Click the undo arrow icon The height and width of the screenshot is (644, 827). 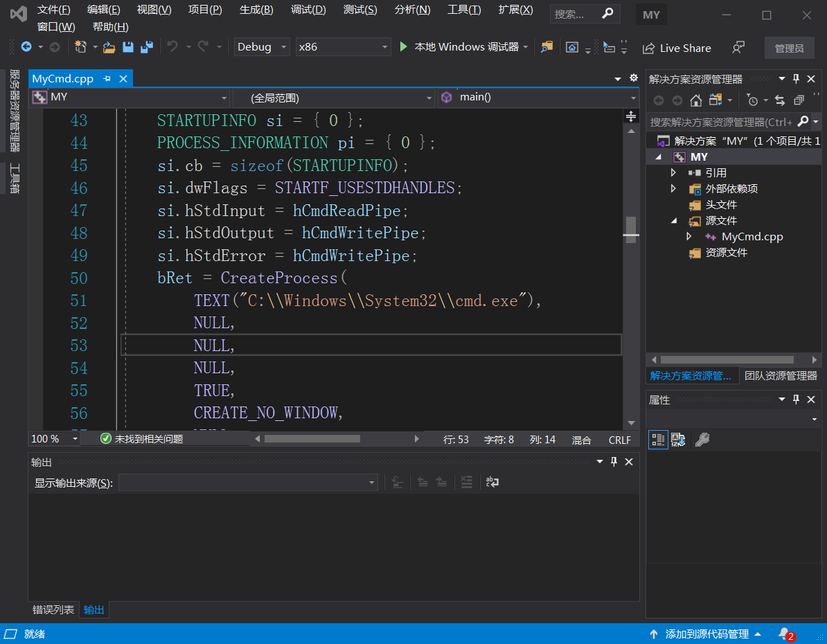(x=172, y=47)
